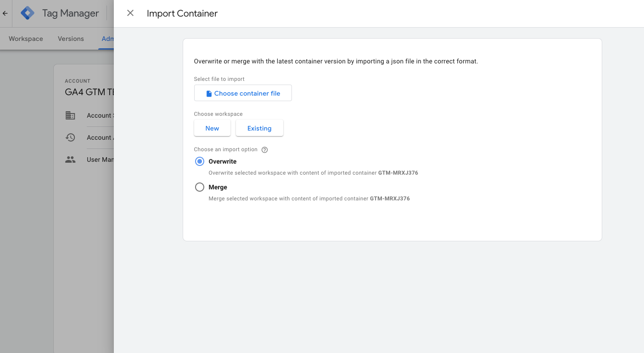Click the Select file to import label
The image size is (644, 353).
pyautogui.click(x=219, y=79)
